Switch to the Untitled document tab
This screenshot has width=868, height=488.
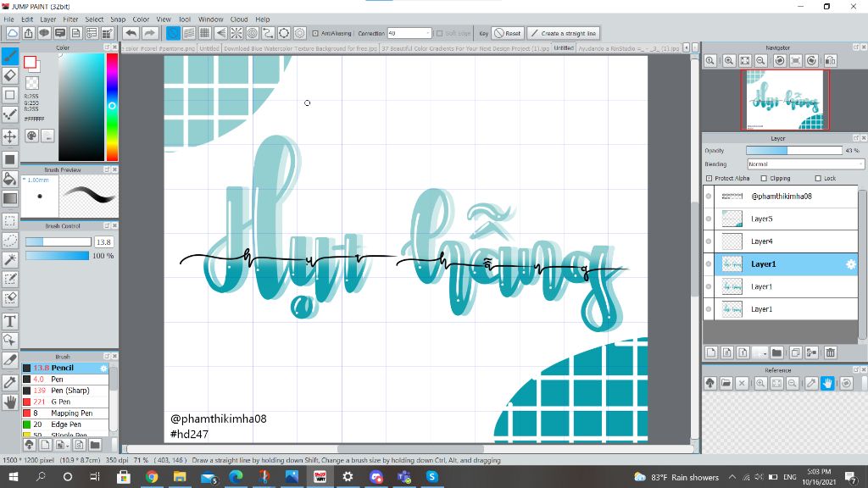tap(564, 48)
